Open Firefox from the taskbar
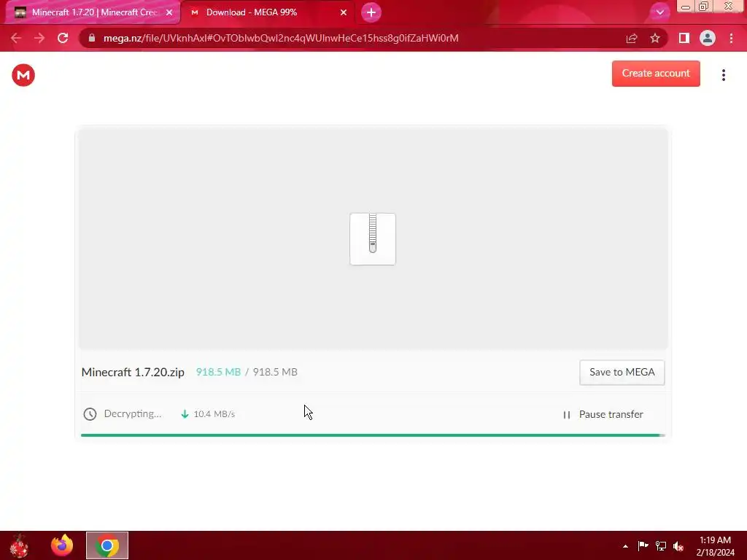This screenshot has width=747, height=560. [x=62, y=545]
